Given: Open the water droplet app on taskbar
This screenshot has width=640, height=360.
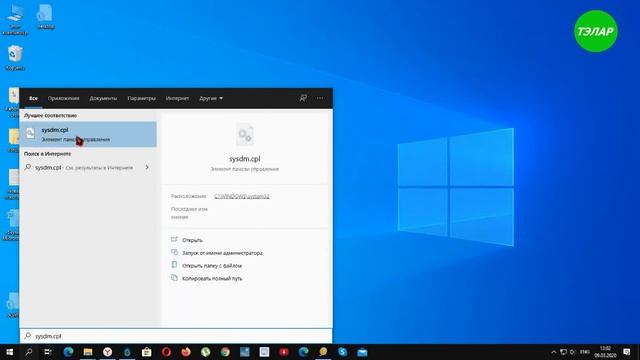Looking at the screenshot, I should (x=127, y=352).
